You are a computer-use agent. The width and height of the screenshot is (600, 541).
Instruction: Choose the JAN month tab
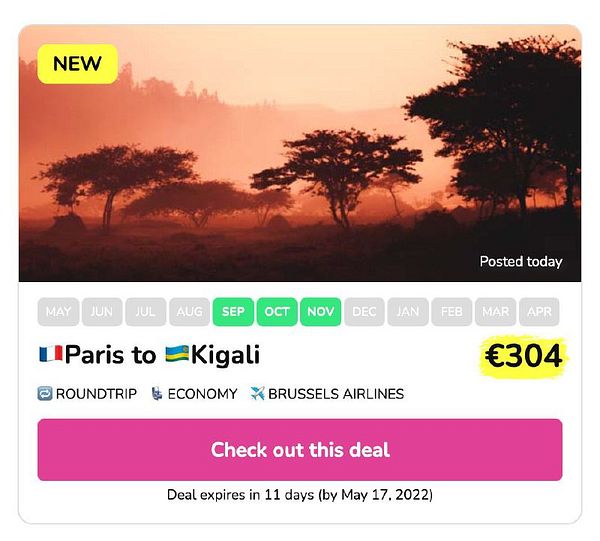[408, 312]
